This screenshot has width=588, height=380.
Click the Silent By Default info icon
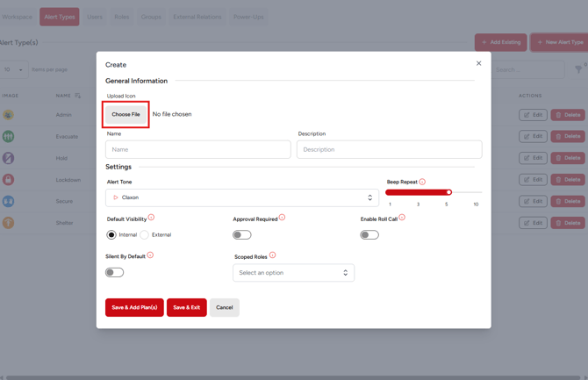[150, 255]
